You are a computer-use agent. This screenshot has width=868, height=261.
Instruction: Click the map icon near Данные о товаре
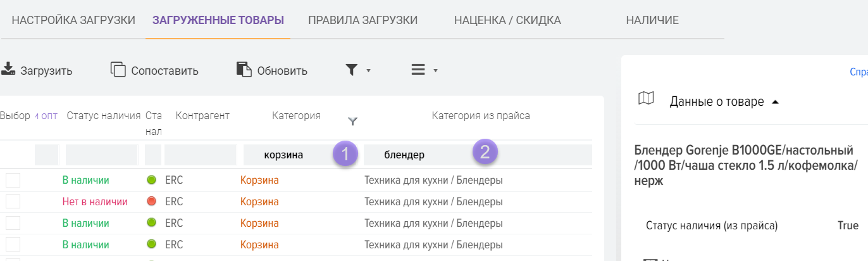coord(646,99)
